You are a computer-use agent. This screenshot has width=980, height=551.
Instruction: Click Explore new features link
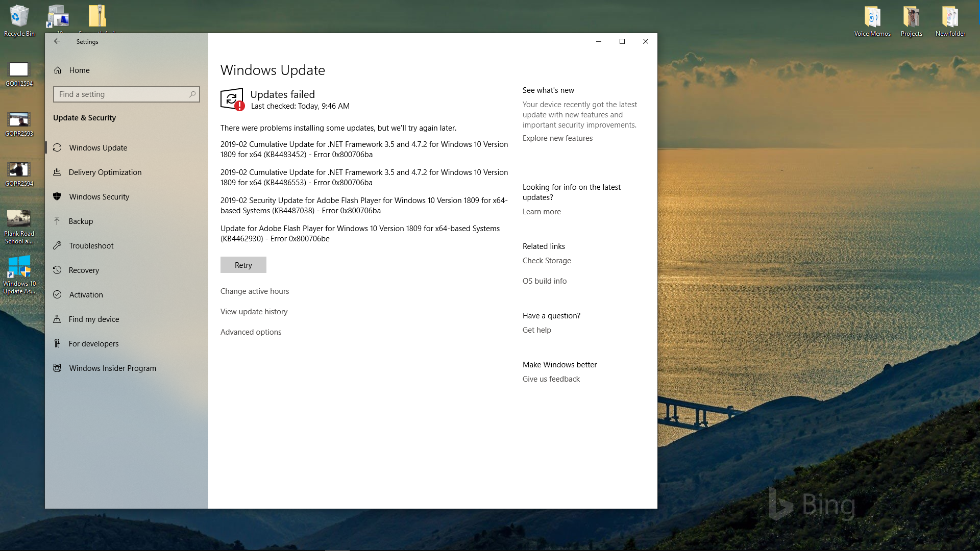coord(557,138)
